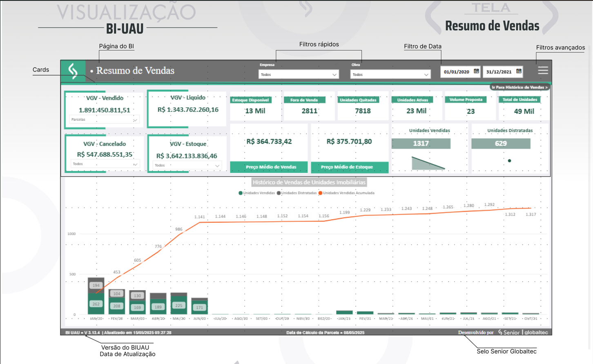The width and height of the screenshot is (593, 364).
Task: Click the accumulated line label 1.292
Action: tap(489, 205)
